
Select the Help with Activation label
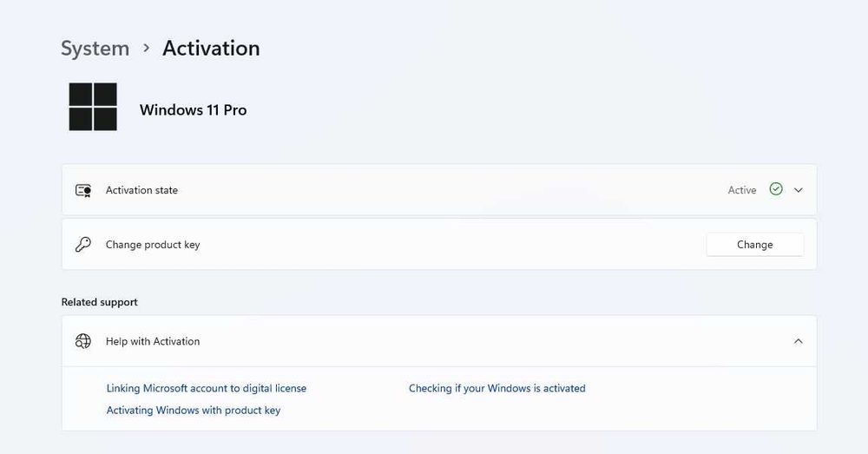[153, 341]
